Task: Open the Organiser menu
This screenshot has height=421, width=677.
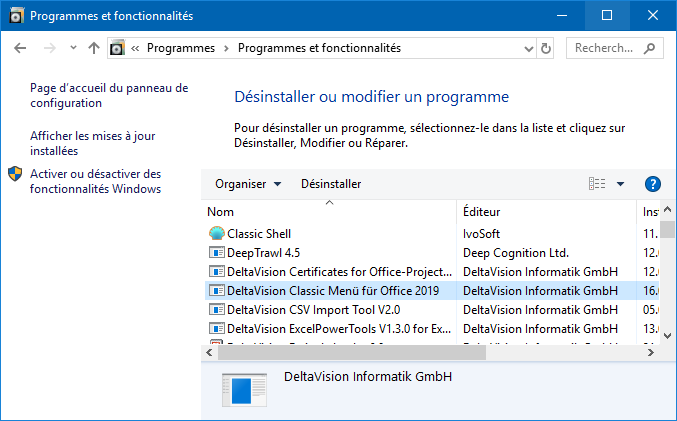Action: (248, 184)
